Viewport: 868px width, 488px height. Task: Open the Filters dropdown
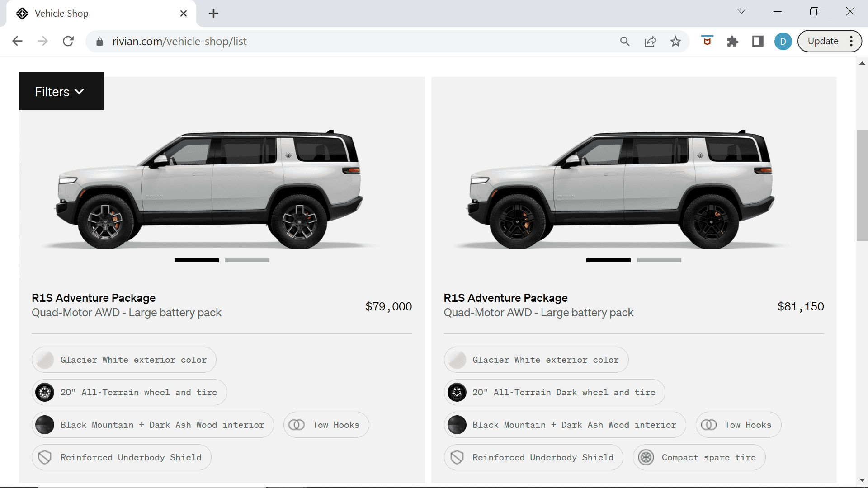[61, 91]
